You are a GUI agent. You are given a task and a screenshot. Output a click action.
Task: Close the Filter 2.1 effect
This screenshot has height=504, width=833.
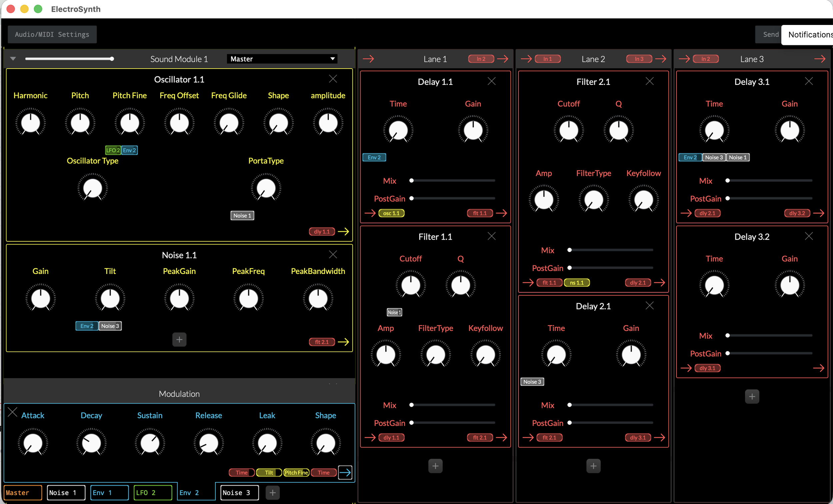(649, 82)
